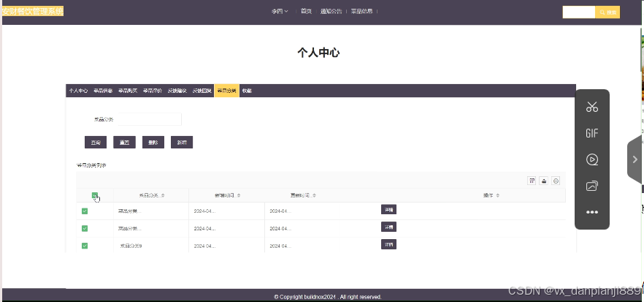This screenshot has width=644, height=302.
Task: Focus the 菜品分类 filter input field
Action: (150, 119)
